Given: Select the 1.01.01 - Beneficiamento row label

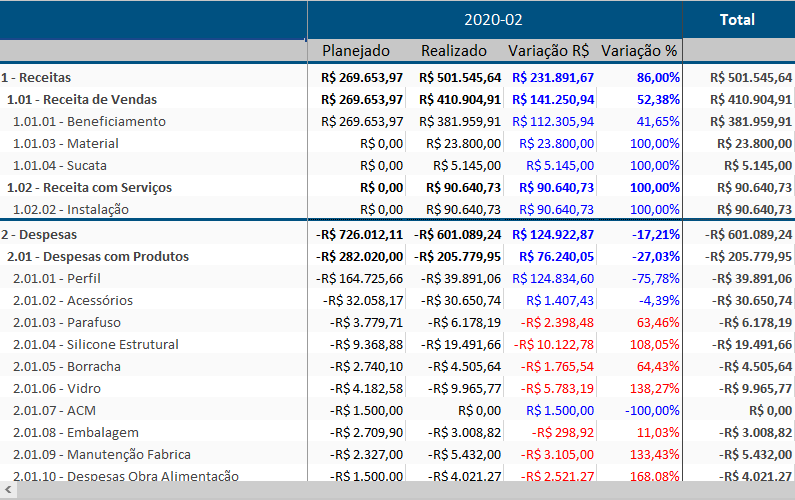Looking at the screenshot, I should (x=89, y=121).
